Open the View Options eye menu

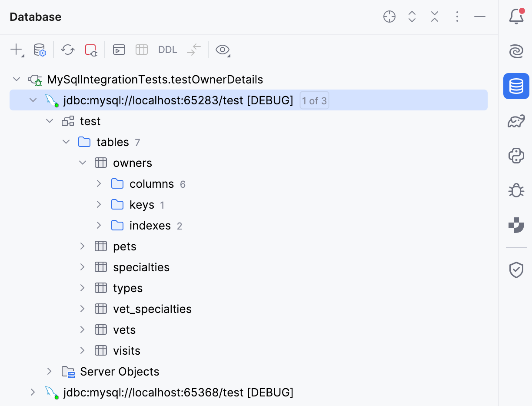click(223, 50)
